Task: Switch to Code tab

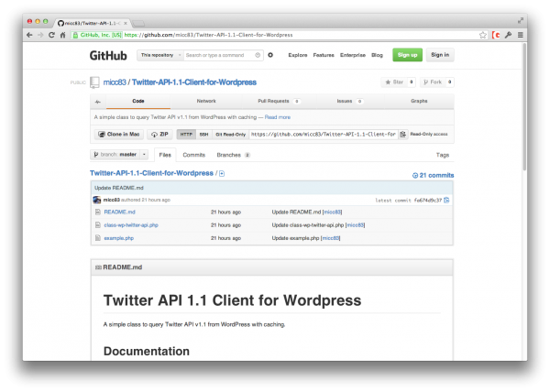Action: [138, 101]
